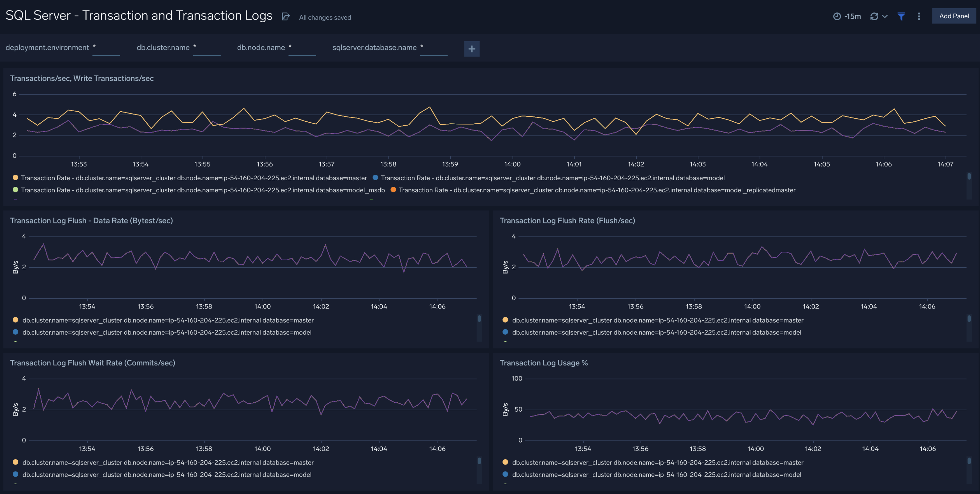
Task: Toggle database=master legend in Flush Rate panel
Action: tap(653, 320)
